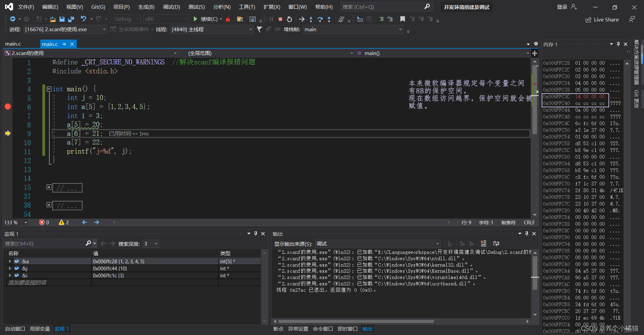Collapse the main() function code block

[49, 89]
